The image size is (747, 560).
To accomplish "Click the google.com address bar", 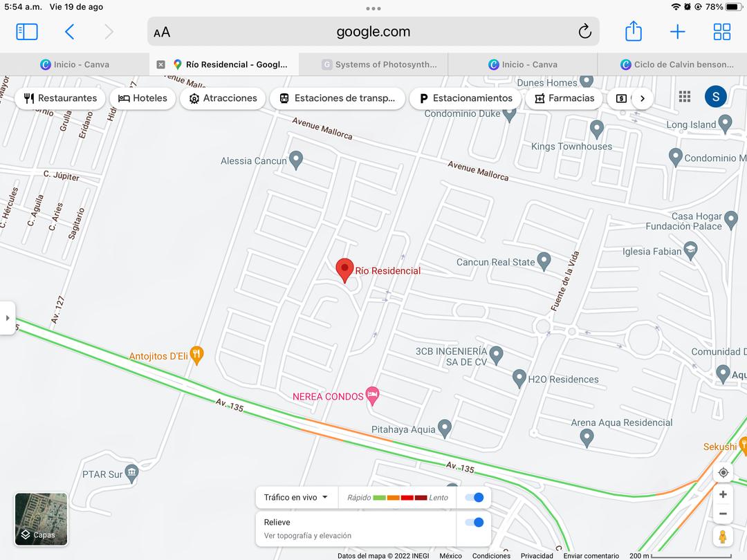I will (x=373, y=31).
